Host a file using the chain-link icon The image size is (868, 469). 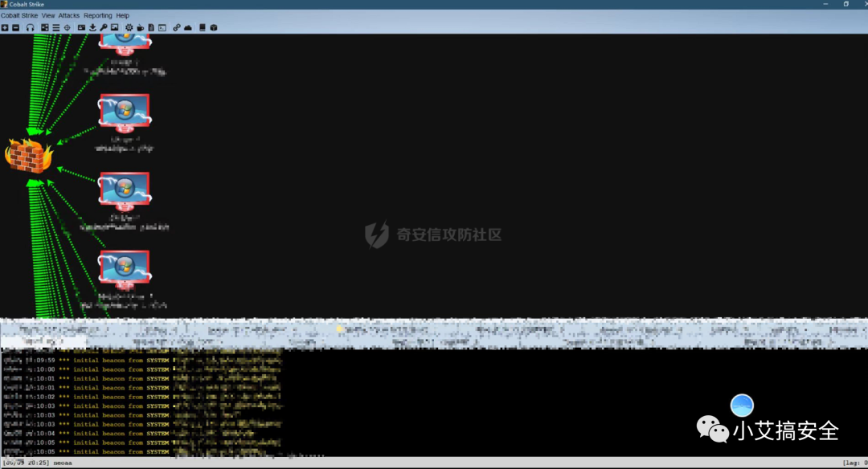tap(177, 27)
